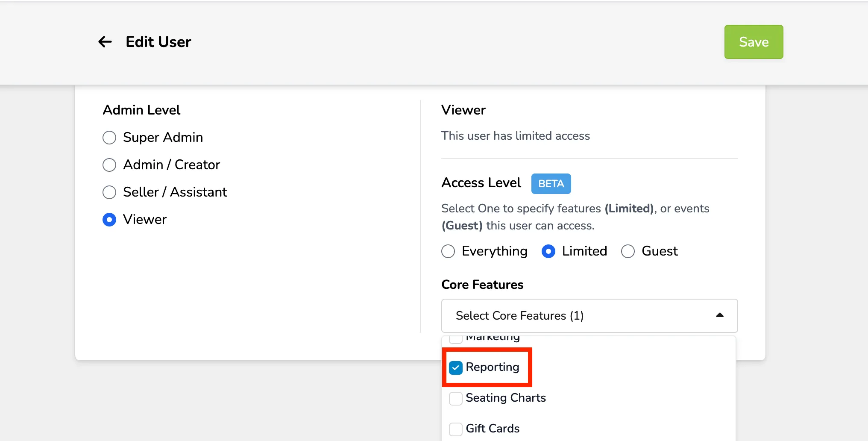
Task: Choose Limited access level
Action: coord(548,251)
